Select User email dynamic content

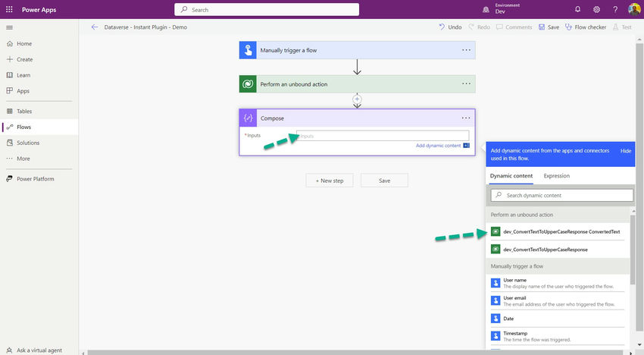click(x=558, y=301)
